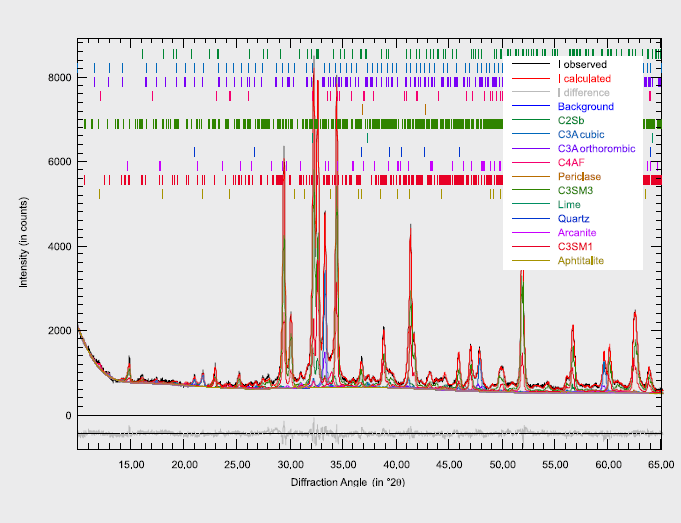
Task: Click the "C3A cubic" legend label
Action: coord(581,134)
